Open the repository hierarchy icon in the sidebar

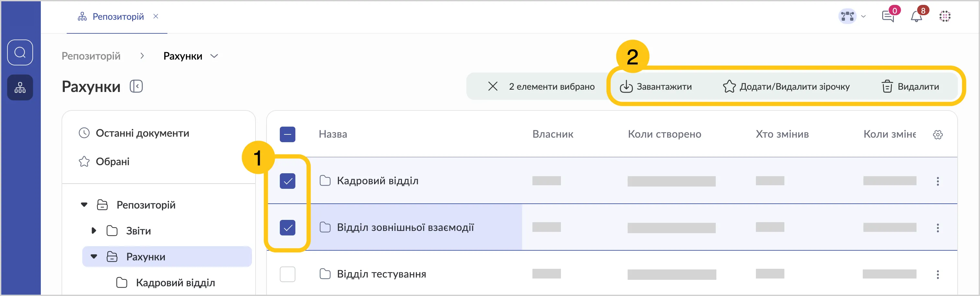coord(20,88)
